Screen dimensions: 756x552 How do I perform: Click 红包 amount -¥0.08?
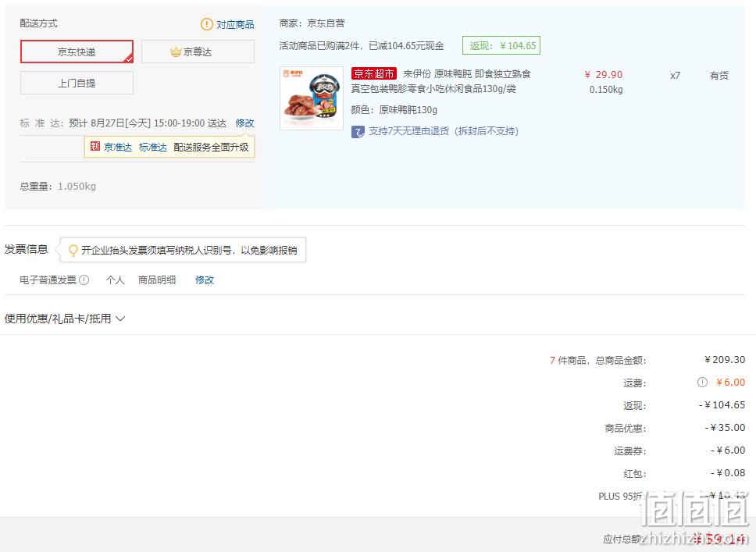[x=728, y=473]
